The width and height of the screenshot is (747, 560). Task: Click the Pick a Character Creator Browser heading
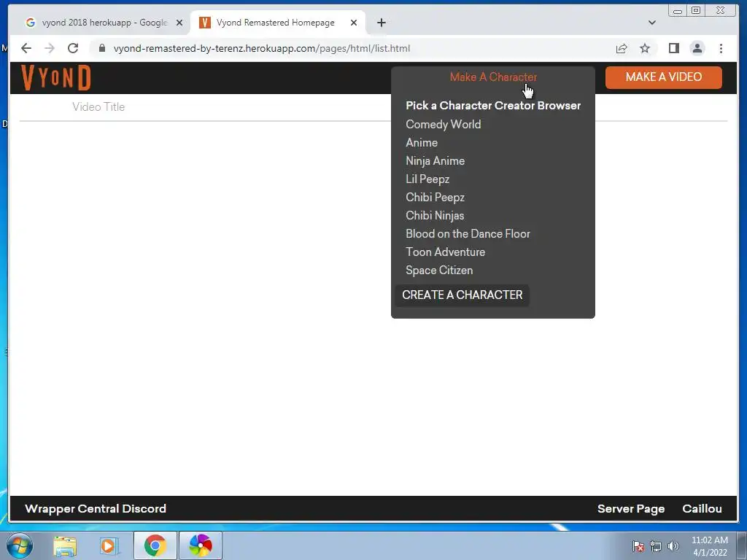pyautogui.click(x=493, y=105)
